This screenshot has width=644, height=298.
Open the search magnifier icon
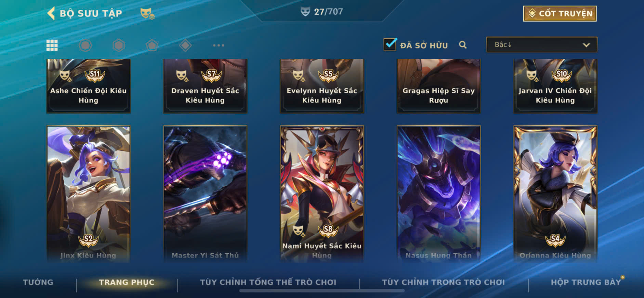click(463, 45)
